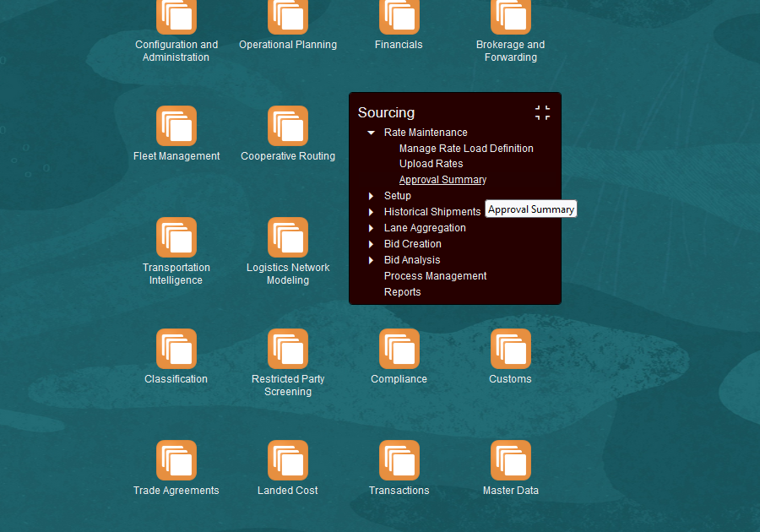The height and width of the screenshot is (532, 760).
Task: Select the Classification module icon
Action: pyautogui.click(x=176, y=349)
